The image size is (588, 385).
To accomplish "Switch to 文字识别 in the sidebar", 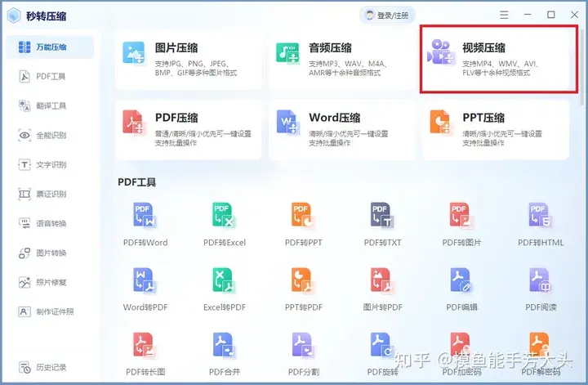I will click(50, 164).
